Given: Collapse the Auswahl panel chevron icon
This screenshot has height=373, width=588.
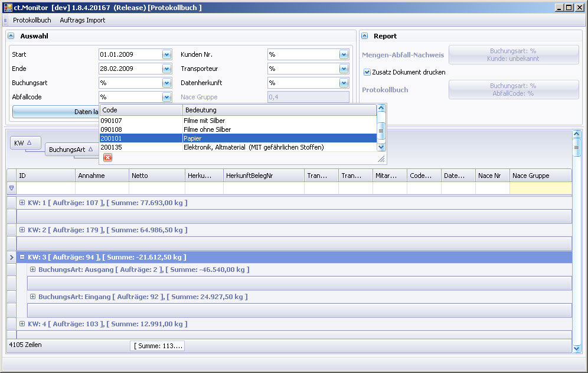Looking at the screenshot, I should (x=11, y=36).
